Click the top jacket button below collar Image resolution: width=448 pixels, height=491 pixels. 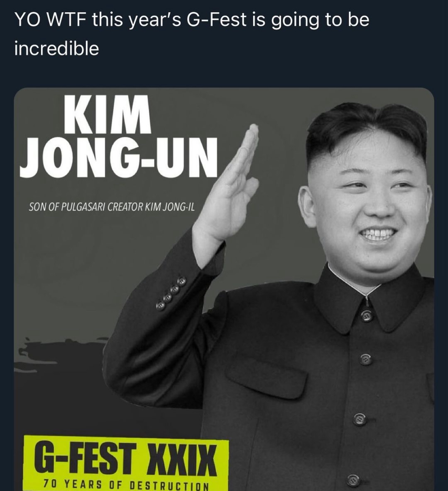click(366, 315)
